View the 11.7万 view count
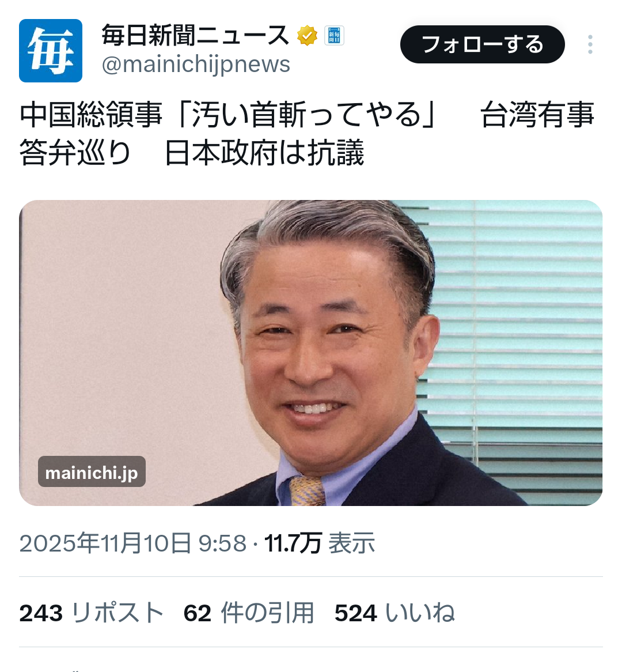The image size is (622, 672). 293,543
